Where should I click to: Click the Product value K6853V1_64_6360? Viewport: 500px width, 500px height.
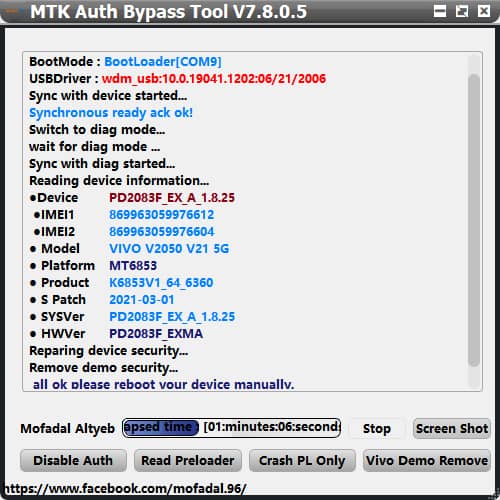(x=161, y=283)
